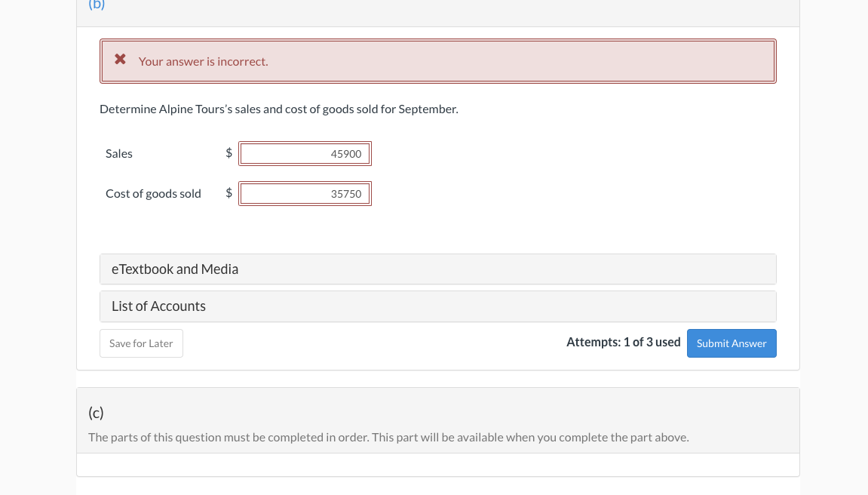
Task: Select the Sales amount input field
Action: coord(305,153)
